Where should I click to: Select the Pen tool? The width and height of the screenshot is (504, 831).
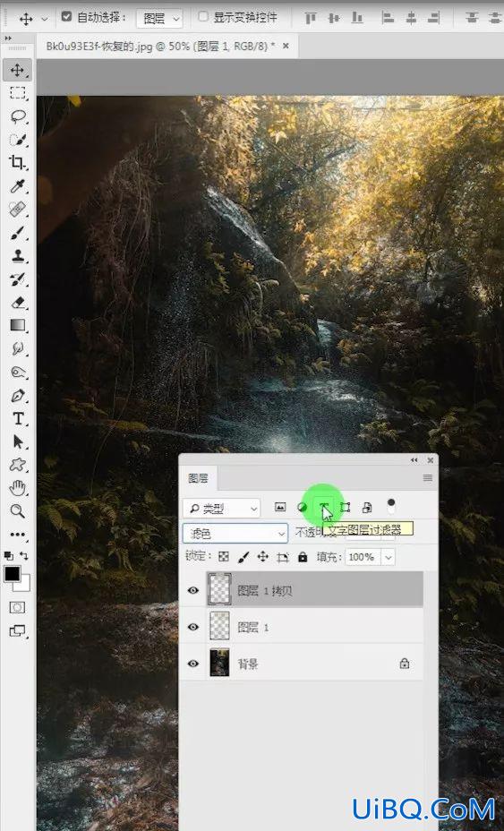[x=18, y=396]
